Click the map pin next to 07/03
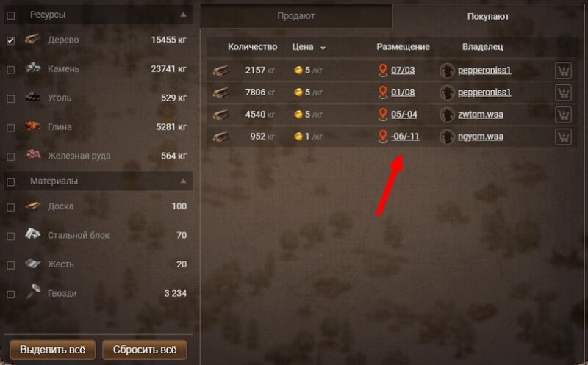This screenshot has height=365, width=588. click(x=382, y=70)
